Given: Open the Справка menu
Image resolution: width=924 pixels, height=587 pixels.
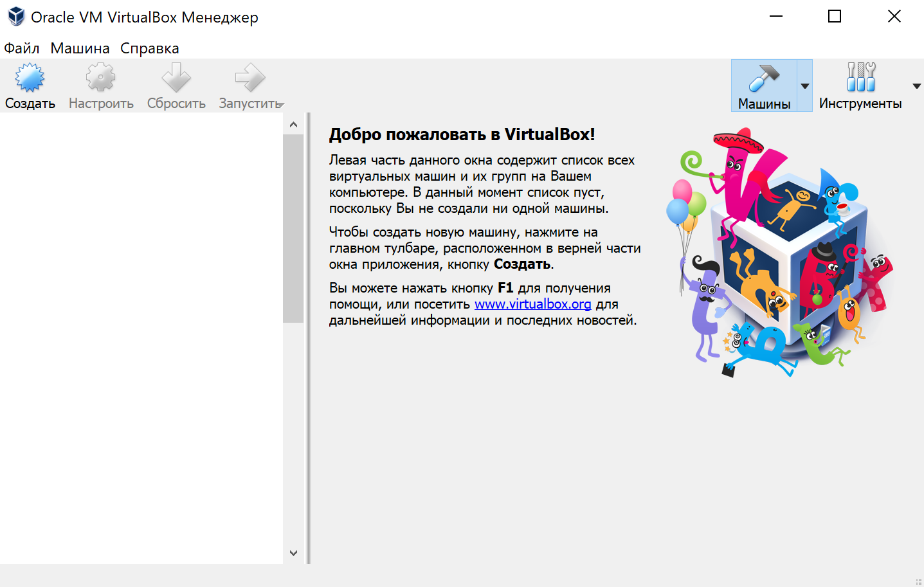Looking at the screenshot, I should pyautogui.click(x=149, y=48).
